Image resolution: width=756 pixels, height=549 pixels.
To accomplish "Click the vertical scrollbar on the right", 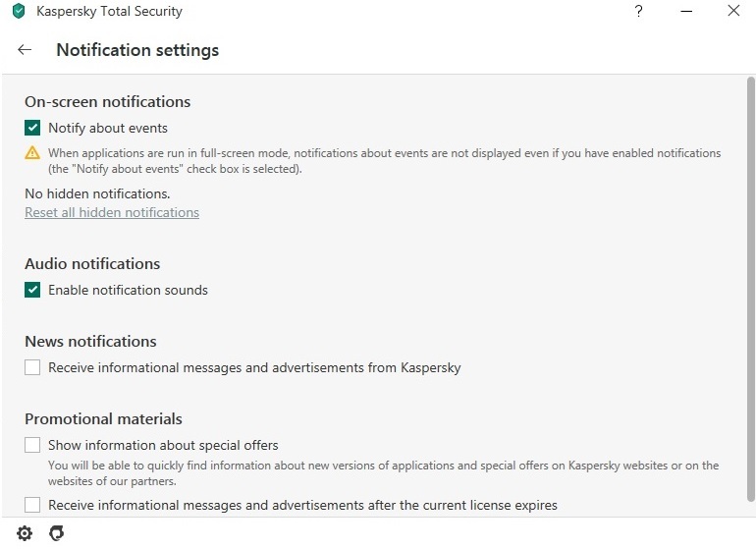I will point(751,295).
